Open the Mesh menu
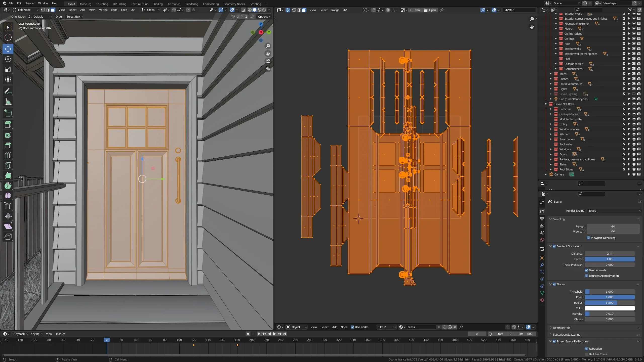644x362 pixels. coord(92,10)
